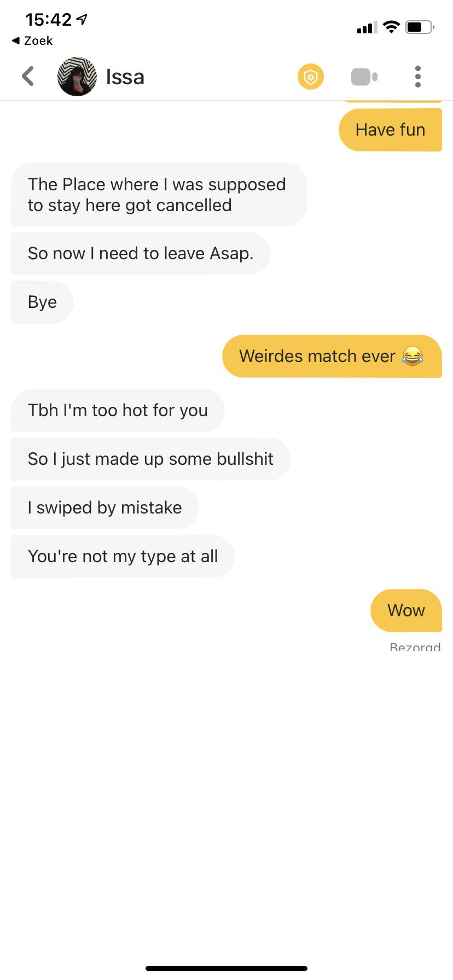
Task: Tap the name Issa in header
Action: 125,77
